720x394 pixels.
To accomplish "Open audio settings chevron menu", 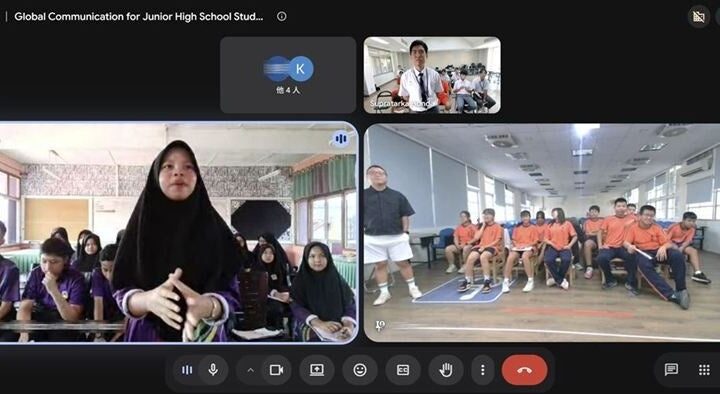I will 250,370.
